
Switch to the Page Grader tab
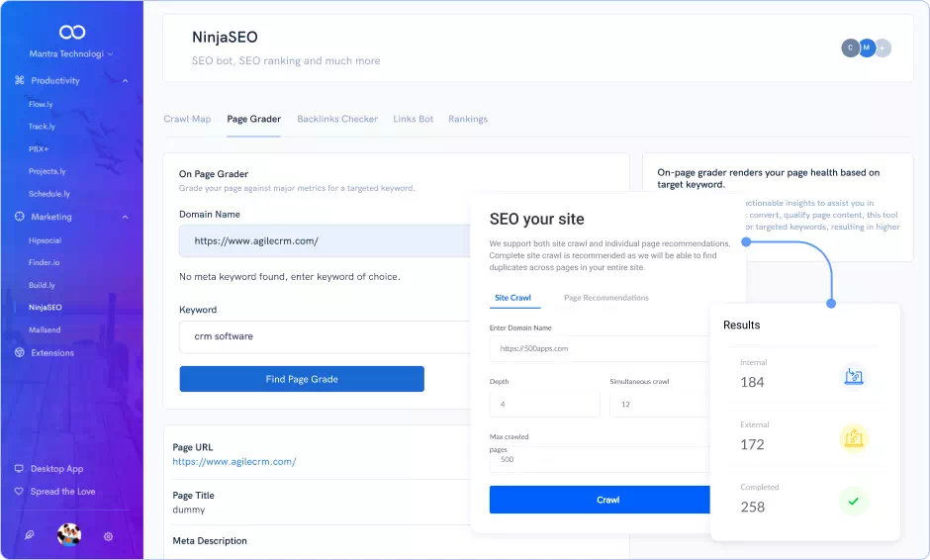pyautogui.click(x=254, y=119)
